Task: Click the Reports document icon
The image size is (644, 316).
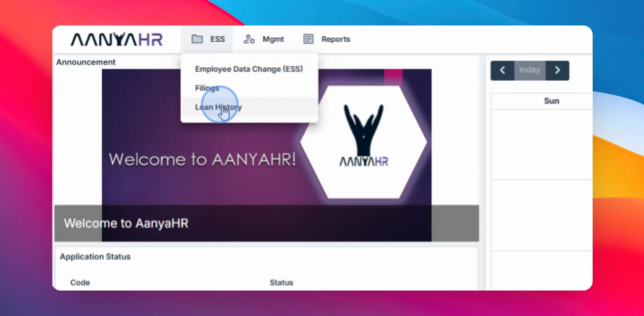Action: click(x=308, y=39)
